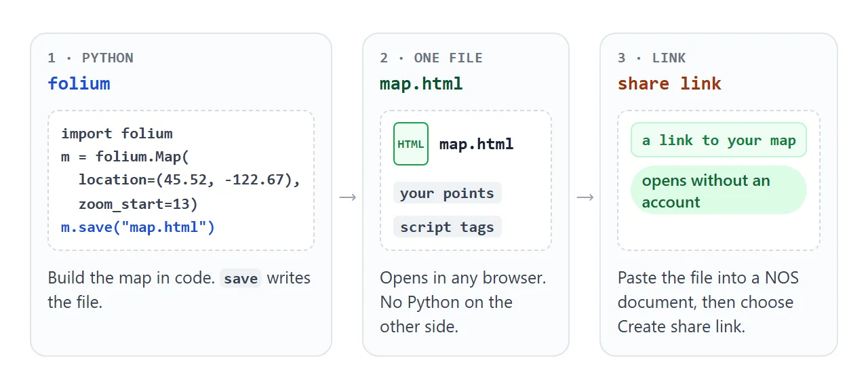
Task: Select the 'a link to your map' box
Action: coord(719,140)
